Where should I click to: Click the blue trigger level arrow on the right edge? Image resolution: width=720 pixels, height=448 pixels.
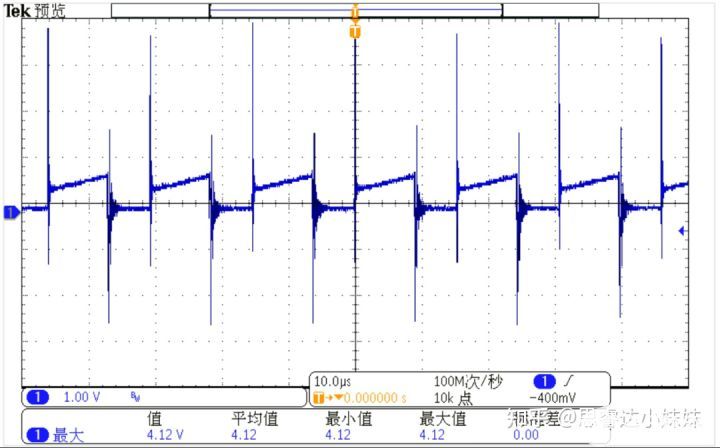pyautogui.click(x=682, y=231)
